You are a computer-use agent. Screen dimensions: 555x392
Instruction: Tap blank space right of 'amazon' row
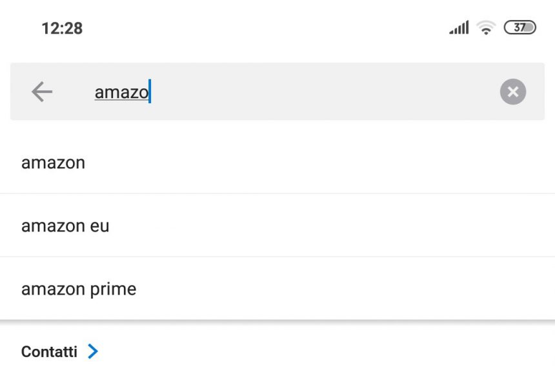319,162
